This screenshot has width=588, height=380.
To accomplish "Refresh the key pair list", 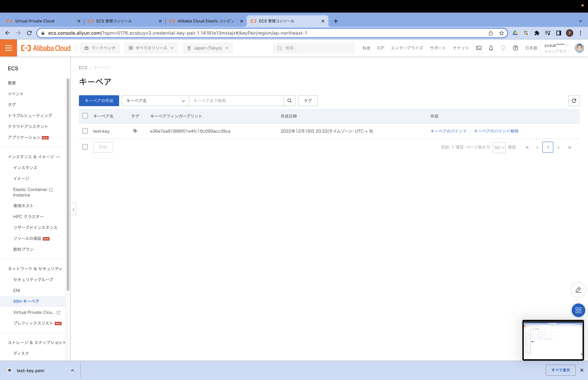I will [x=574, y=101].
